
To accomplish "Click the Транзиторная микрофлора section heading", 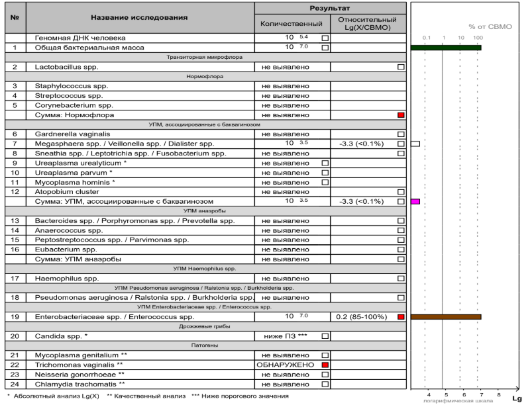I will click(x=205, y=57).
